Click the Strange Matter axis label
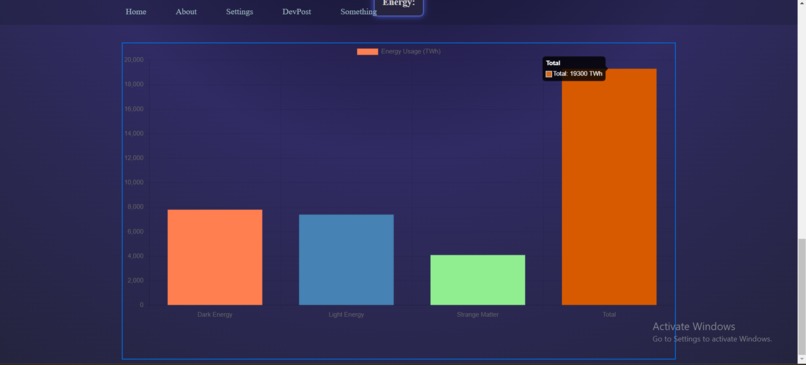 click(478, 315)
